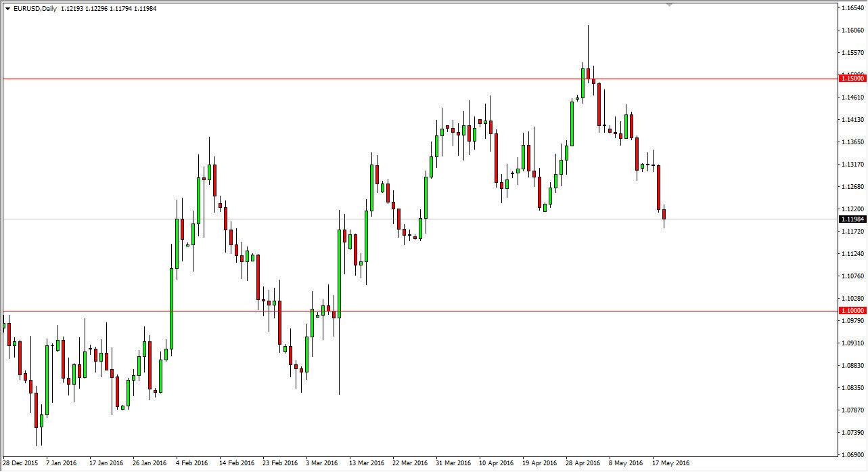Click the 1.16060 price axis value
The width and height of the screenshot is (868, 472).
click(x=852, y=30)
